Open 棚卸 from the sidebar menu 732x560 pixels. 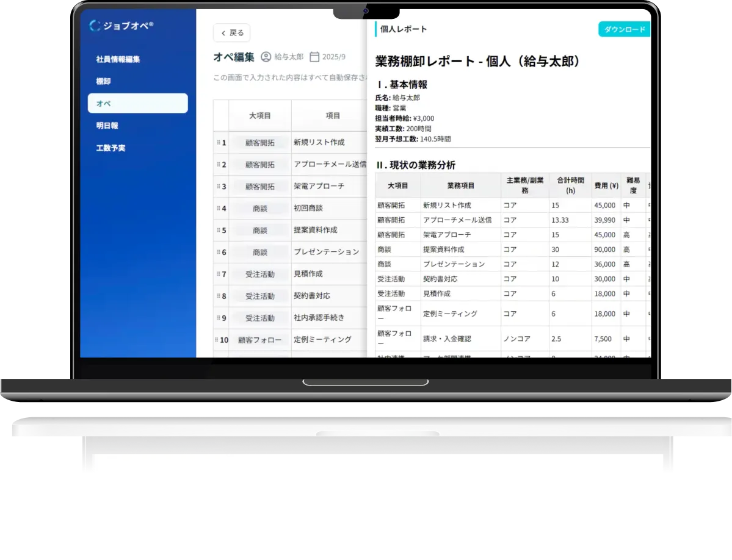[102, 81]
